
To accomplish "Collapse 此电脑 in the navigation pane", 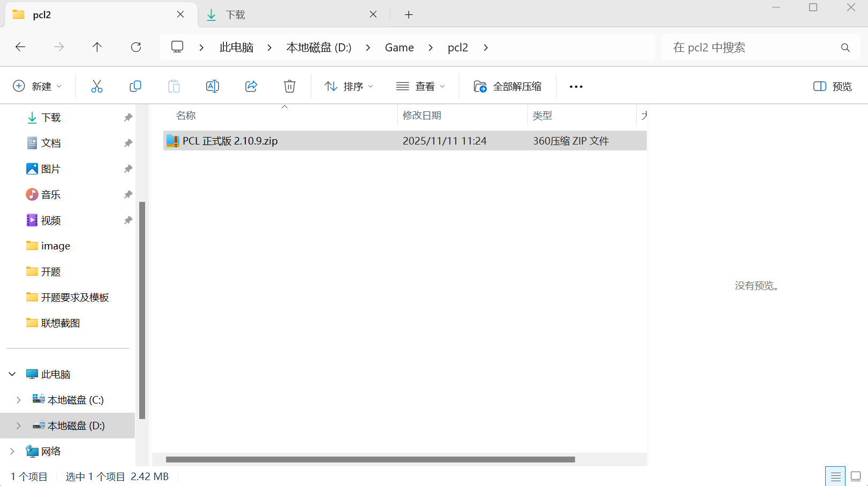I will 12,374.
